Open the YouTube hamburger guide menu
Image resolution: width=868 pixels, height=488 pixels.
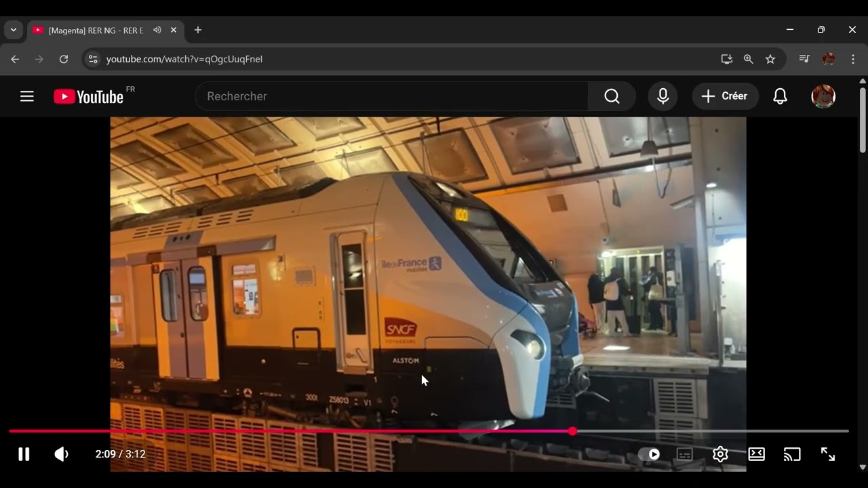27,96
